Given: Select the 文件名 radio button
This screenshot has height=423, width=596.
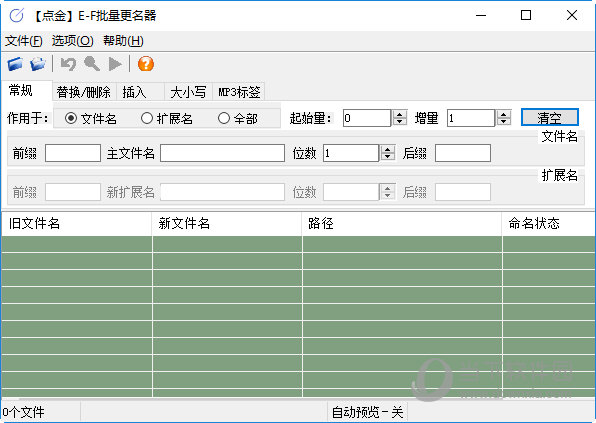Looking at the screenshot, I should [x=71, y=118].
